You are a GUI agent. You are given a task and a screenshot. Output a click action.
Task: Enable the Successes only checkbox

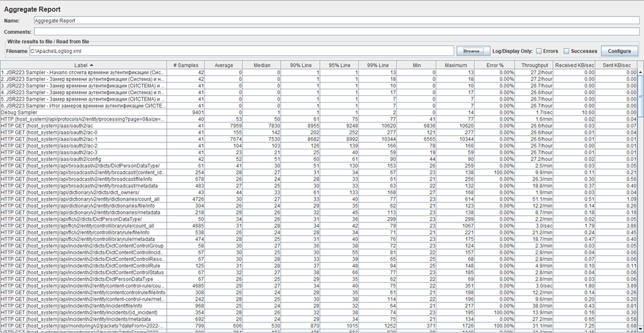(567, 51)
